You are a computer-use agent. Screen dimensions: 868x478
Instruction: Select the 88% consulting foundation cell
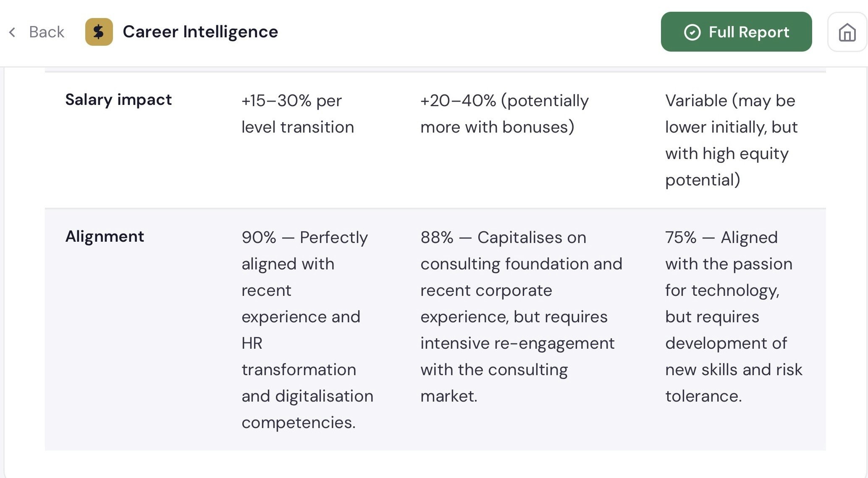coord(522,316)
